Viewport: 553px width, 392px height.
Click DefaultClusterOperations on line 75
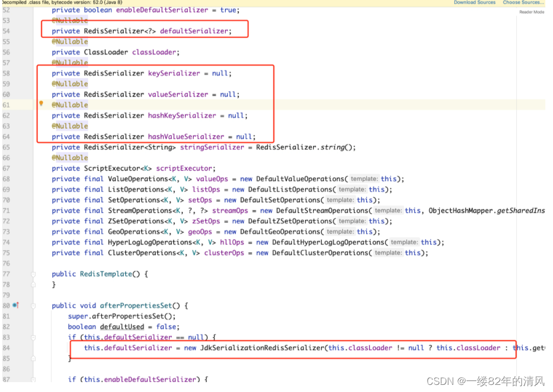(320, 253)
